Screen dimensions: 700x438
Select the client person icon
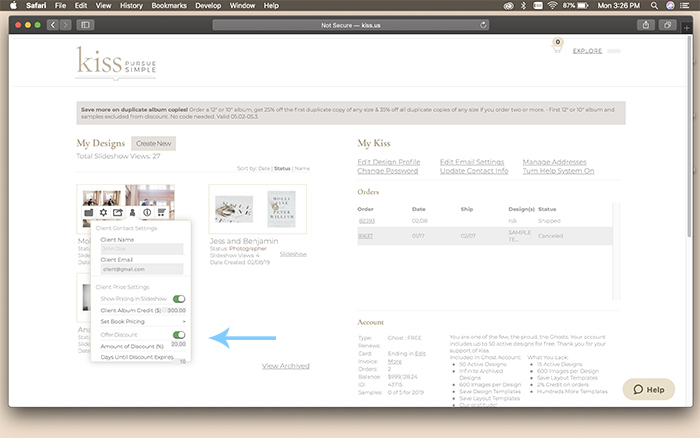[x=132, y=213]
